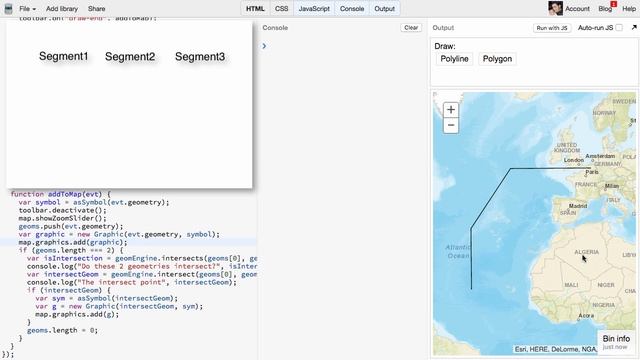Click the 'map.graphics.add(graphic);' code line
Screen dimensions: 640x360
pos(73,242)
